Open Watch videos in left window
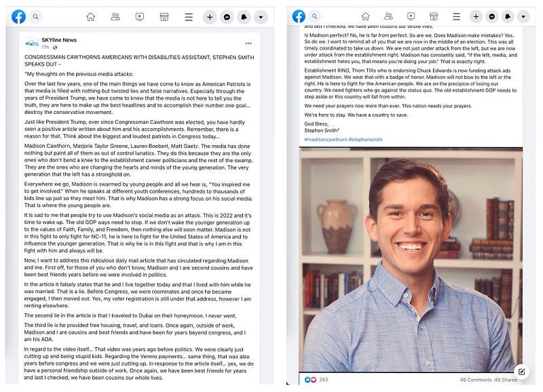Screen dimensions: 543x392 (x=140, y=16)
